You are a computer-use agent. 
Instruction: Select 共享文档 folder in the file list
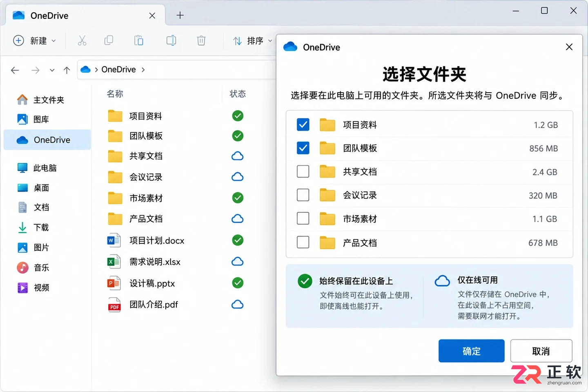point(146,156)
